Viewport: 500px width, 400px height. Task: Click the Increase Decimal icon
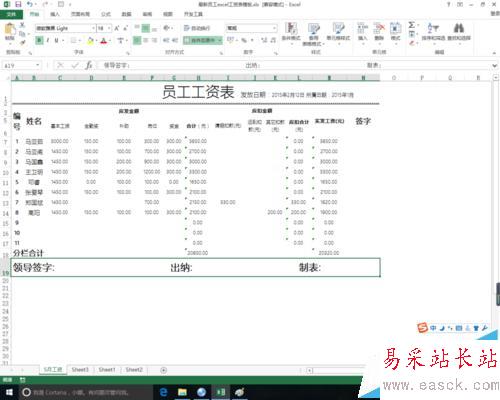(x=264, y=40)
